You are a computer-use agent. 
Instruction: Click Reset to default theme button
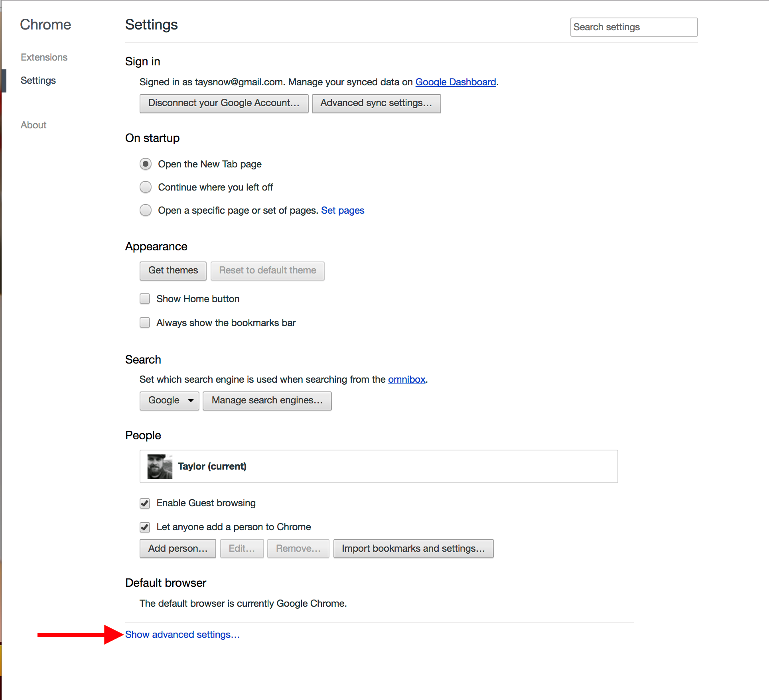268,271
